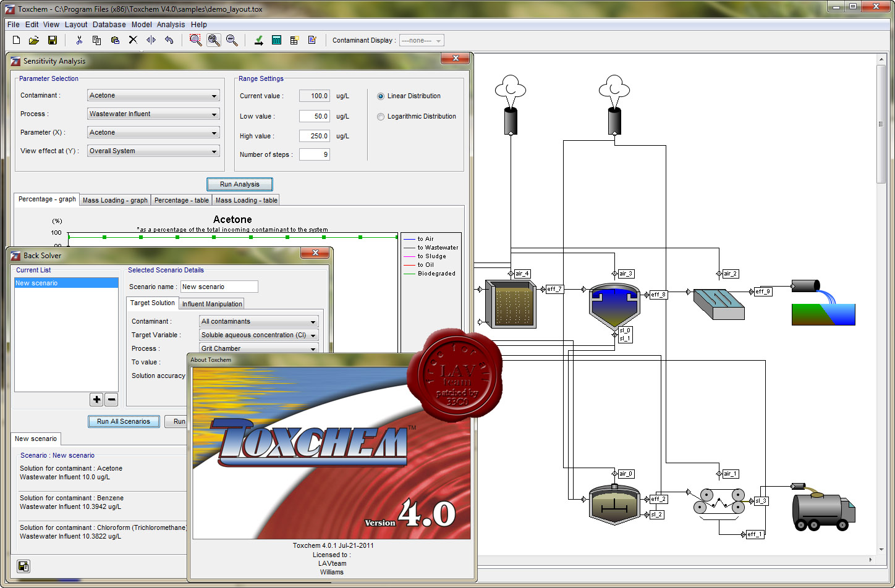This screenshot has width=895, height=588.
Task: Open the Target Variable dropdown
Action: pos(259,335)
